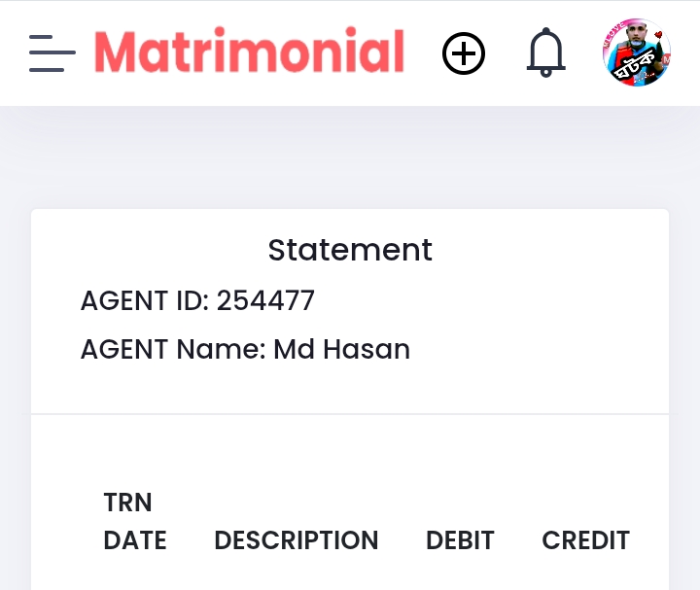700x590 pixels.
Task: Click the divider line under agent details
Action: click(x=350, y=414)
